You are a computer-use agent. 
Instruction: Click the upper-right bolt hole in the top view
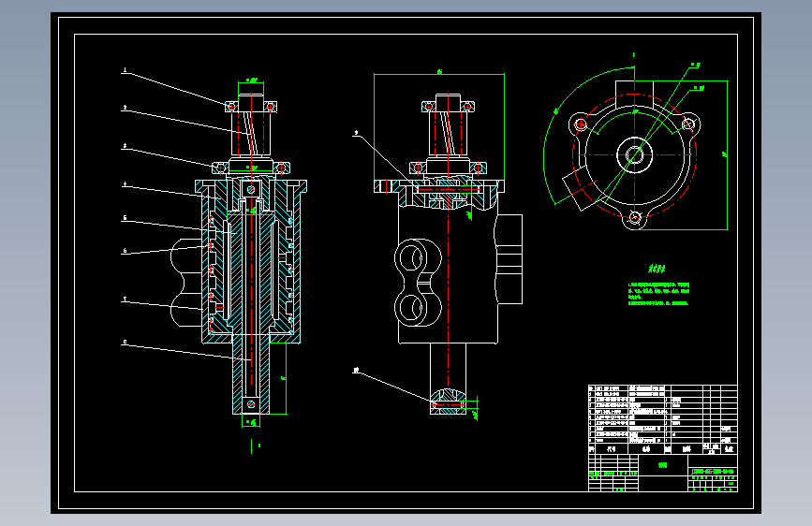coord(688,124)
